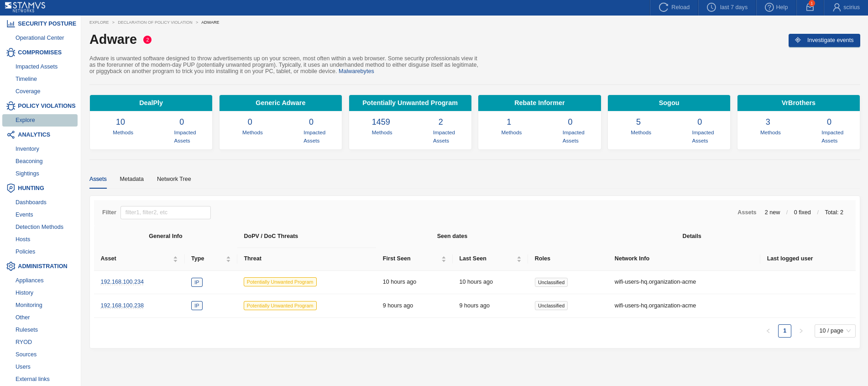Switch to the Metadata tab
This screenshot has width=868, height=386.
tap(131, 179)
